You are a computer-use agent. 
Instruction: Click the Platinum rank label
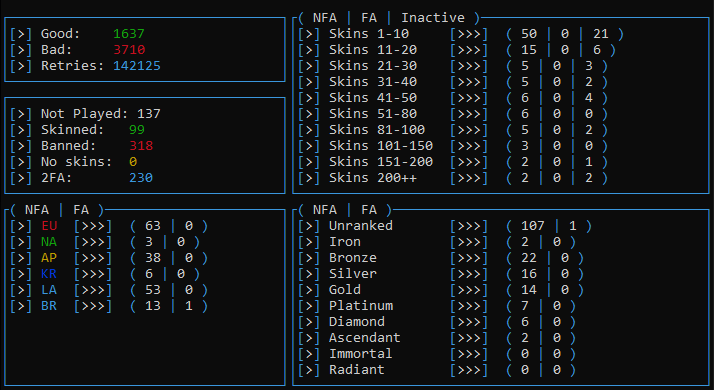pyautogui.click(x=361, y=306)
